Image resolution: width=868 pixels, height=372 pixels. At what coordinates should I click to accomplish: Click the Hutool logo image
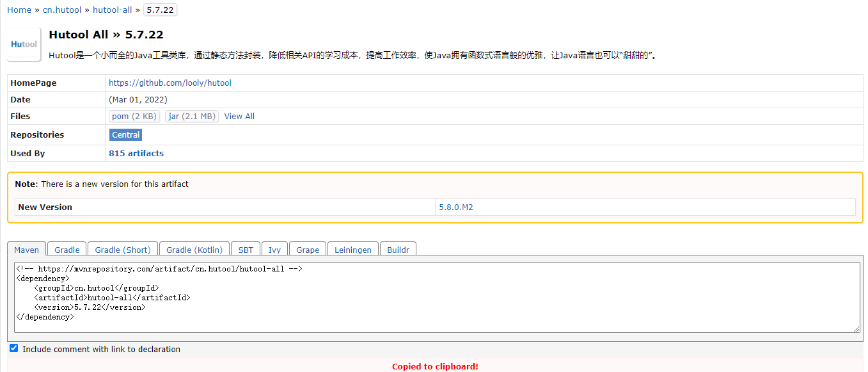pyautogui.click(x=24, y=44)
